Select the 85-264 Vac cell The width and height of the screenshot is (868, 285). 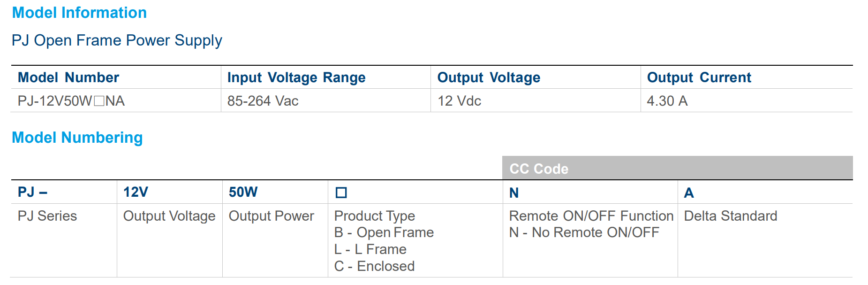(263, 101)
